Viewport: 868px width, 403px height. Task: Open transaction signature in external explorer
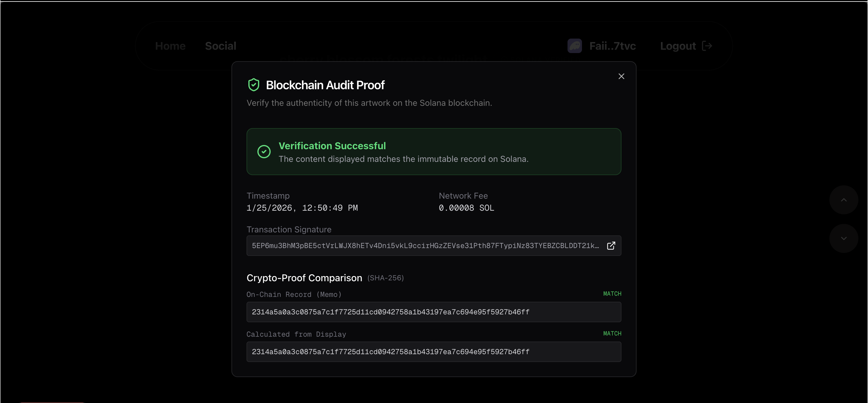(x=611, y=246)
